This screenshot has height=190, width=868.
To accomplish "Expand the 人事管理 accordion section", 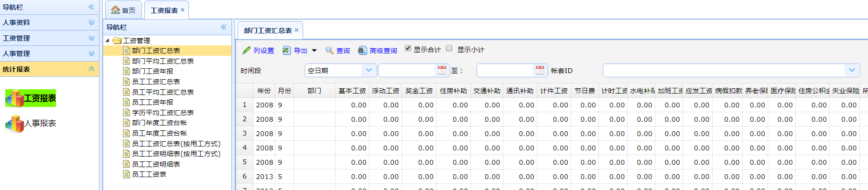I will click(91, 53).
